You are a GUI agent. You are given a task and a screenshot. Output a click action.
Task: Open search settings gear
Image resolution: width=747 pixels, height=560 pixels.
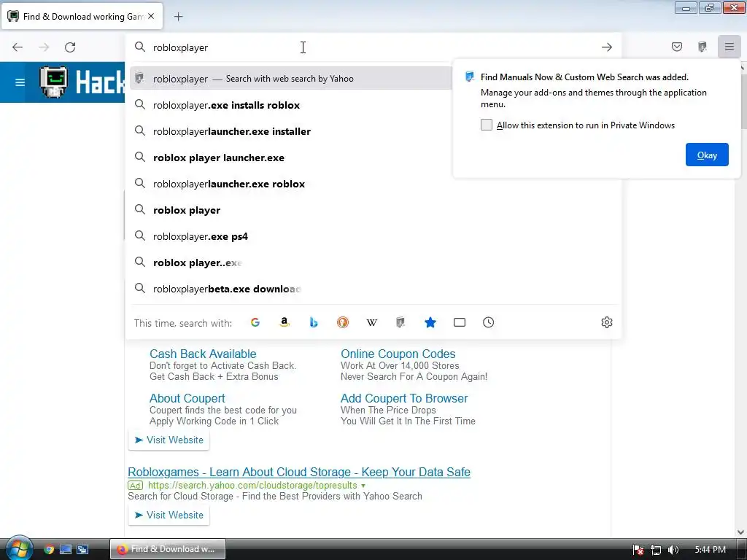tap(606, 322)
